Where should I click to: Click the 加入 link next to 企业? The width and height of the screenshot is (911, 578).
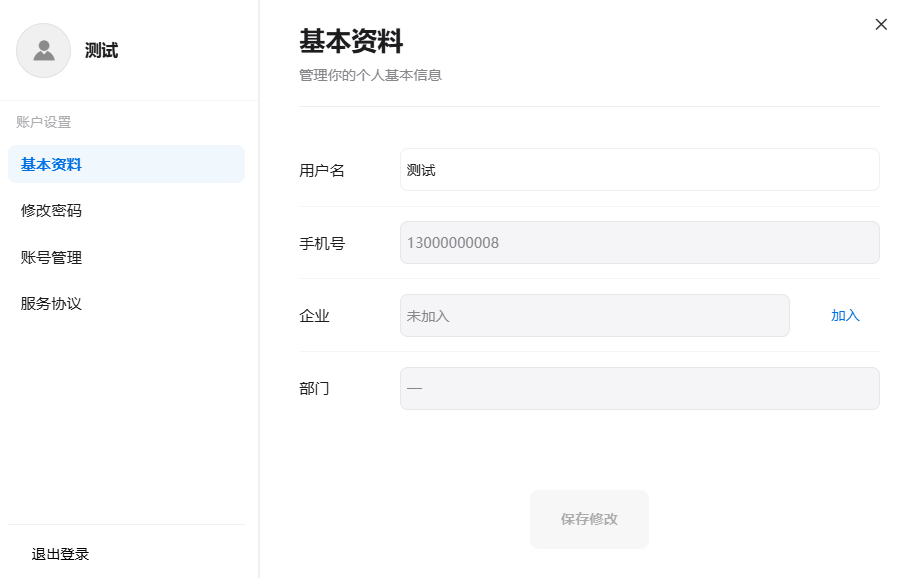tap(845, 315)
